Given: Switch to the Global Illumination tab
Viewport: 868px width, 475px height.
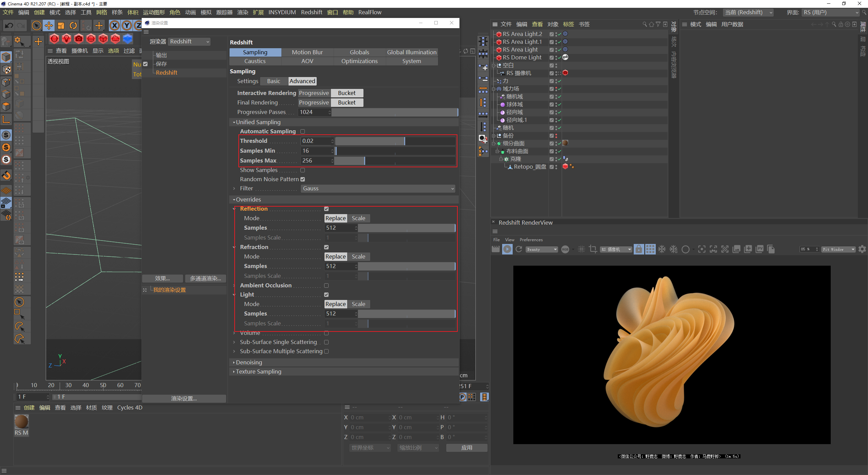Looking at the screenshot, I should (412, 52).
